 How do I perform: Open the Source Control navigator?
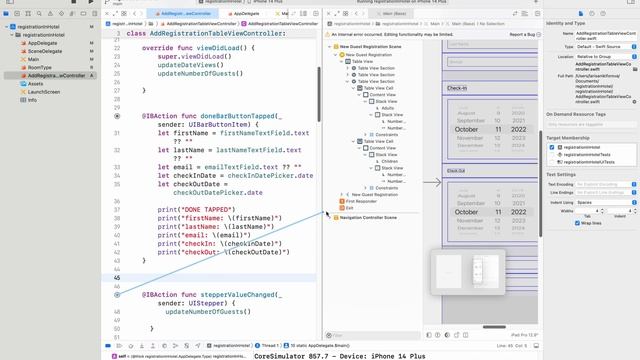point(17,13)
